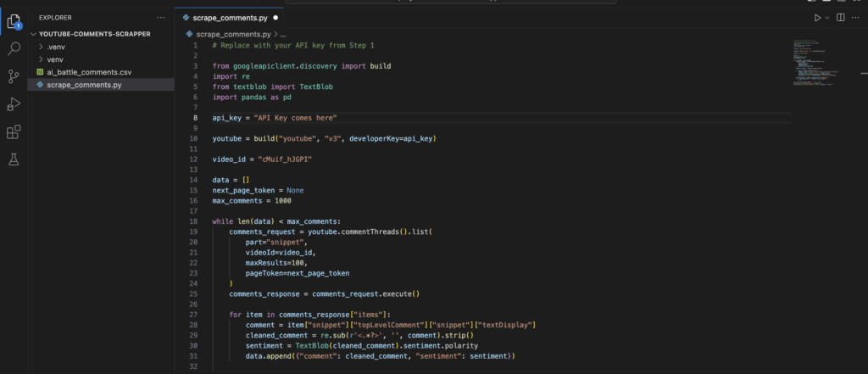Open the Search view in the activity bar
868x374 pixels.
(x=14, y=49)
